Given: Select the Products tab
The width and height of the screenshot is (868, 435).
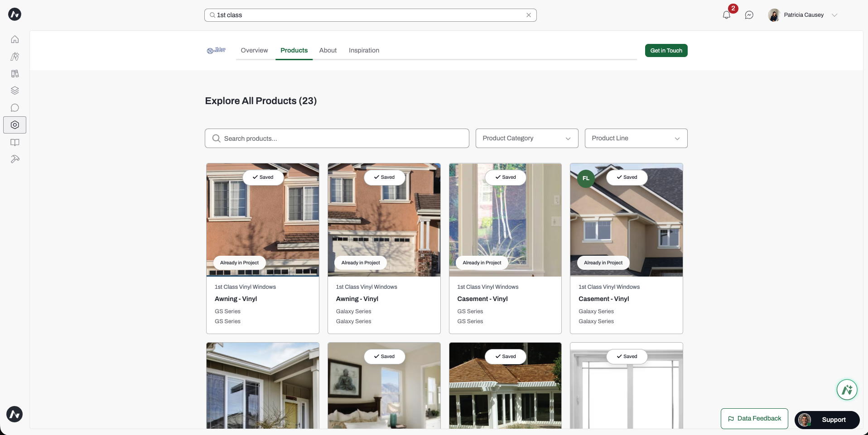Looking at the screenshot, I should [x=294, y=50].
